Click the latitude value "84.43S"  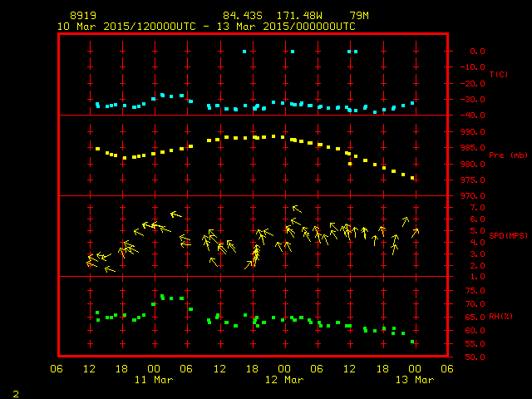243,16
